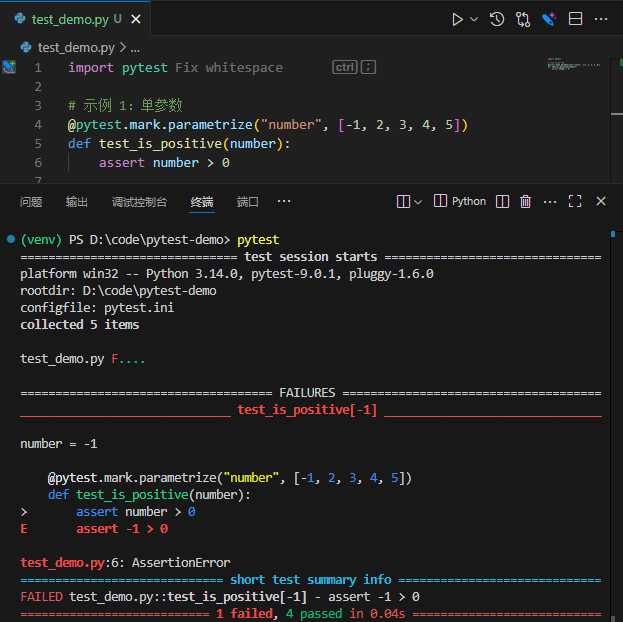
Task: Show more panel tabs via ellipsis
Action: (284, 202)
